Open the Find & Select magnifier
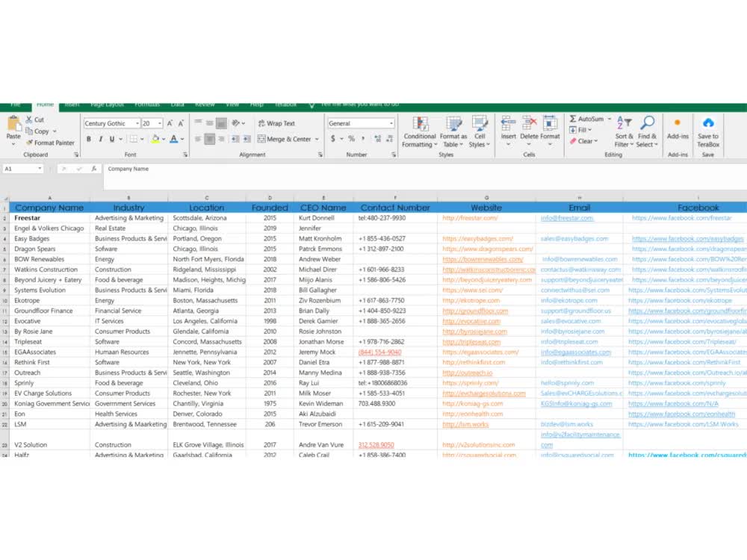747x560 pixels. point(646,132)
